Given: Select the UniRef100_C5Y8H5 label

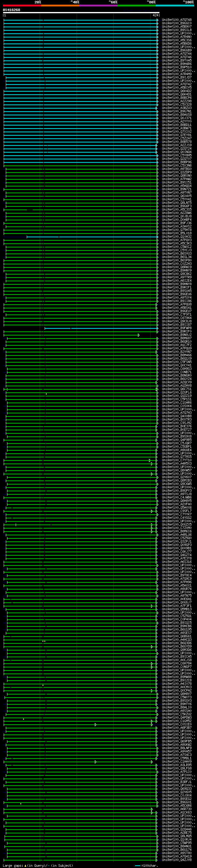Looking at the screenshot, I should coord(177,155).
